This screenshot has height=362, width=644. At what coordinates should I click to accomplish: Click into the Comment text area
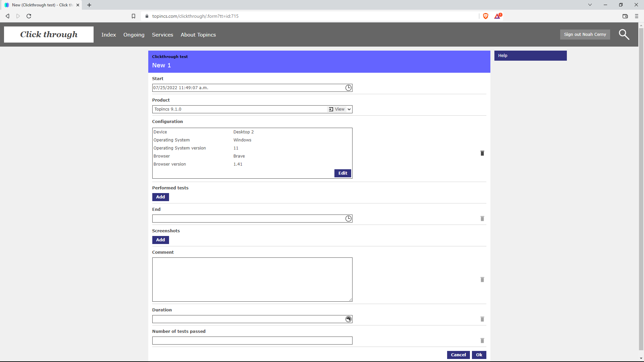pyautogui.click(x=252, y=280)
